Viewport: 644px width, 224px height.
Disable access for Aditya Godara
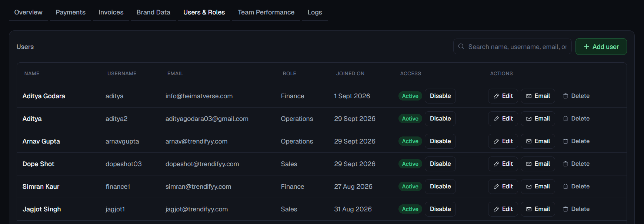[440, 96]
